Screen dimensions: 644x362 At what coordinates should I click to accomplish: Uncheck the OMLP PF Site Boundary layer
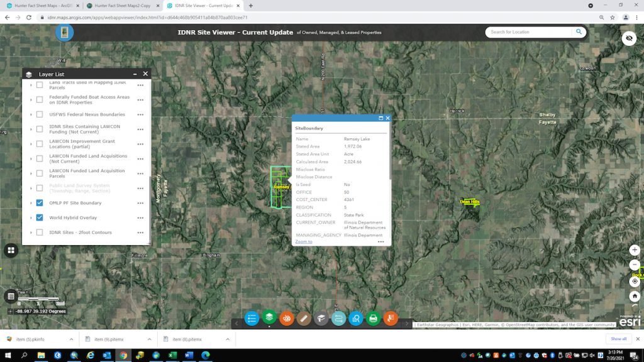click(40, 203)
